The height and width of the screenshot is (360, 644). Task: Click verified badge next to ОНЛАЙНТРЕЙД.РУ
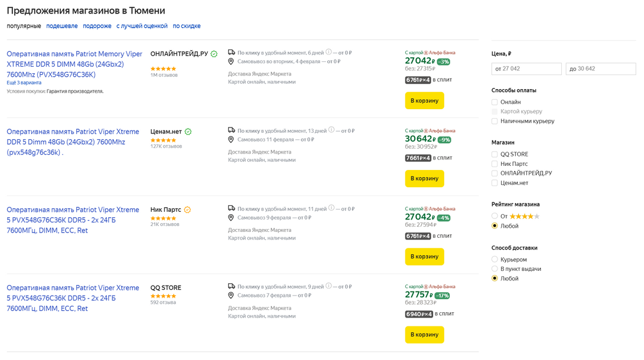(214, 54)
